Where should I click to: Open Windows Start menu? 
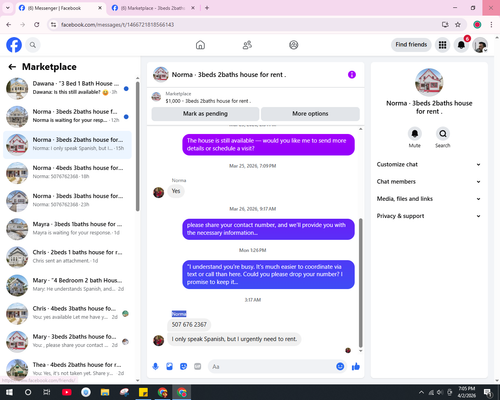9,392
